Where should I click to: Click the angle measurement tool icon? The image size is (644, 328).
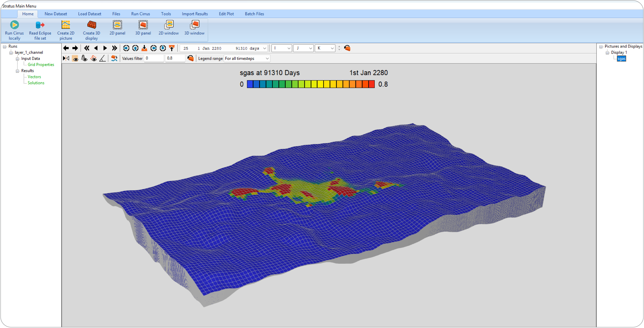[x=103, y=58]
